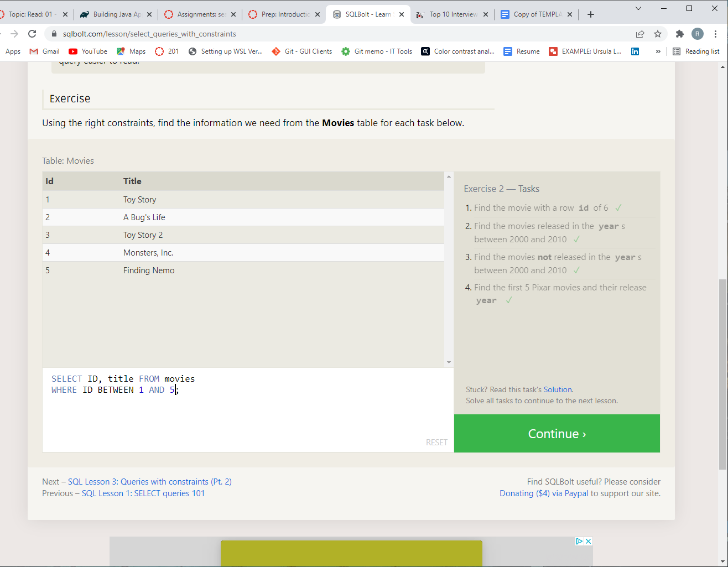Open Setting up WSL bookmark
728x567 pixels.
225,51
